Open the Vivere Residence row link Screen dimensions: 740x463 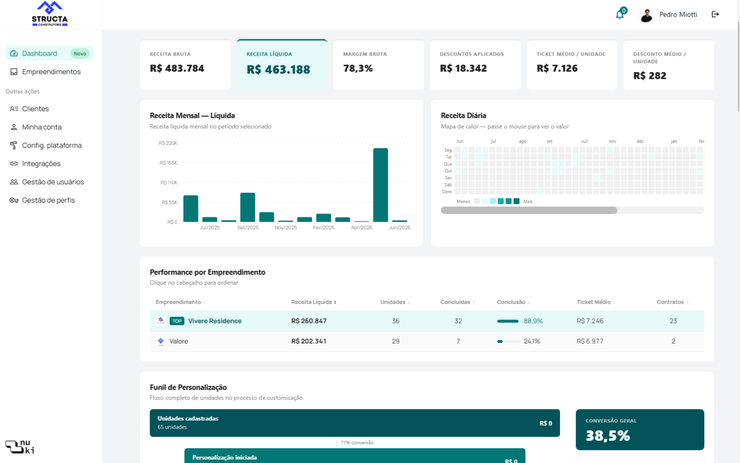pos(215,321)
